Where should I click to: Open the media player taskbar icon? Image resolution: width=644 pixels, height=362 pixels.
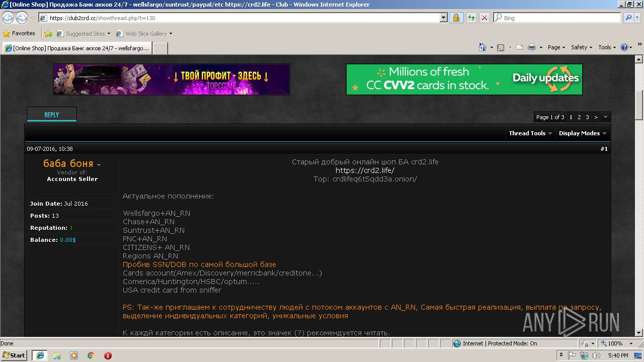point(74,355)
